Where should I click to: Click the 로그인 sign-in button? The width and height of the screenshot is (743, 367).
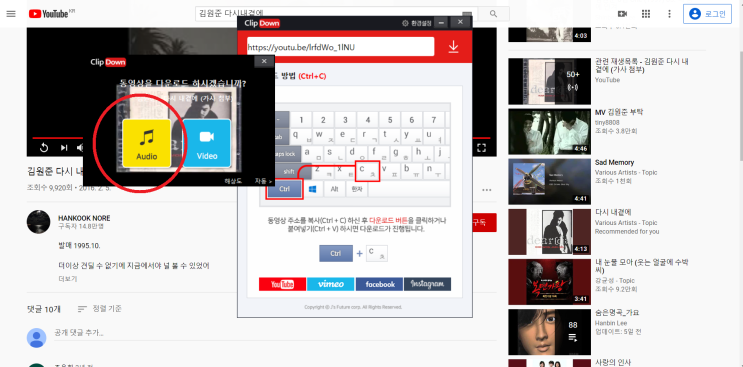pyautogui.click(x=707, y=14)
